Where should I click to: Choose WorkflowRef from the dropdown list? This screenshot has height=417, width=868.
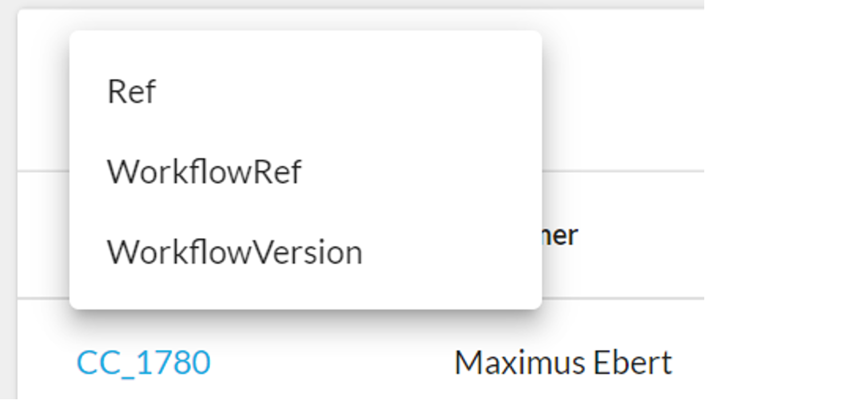[204, 171]
